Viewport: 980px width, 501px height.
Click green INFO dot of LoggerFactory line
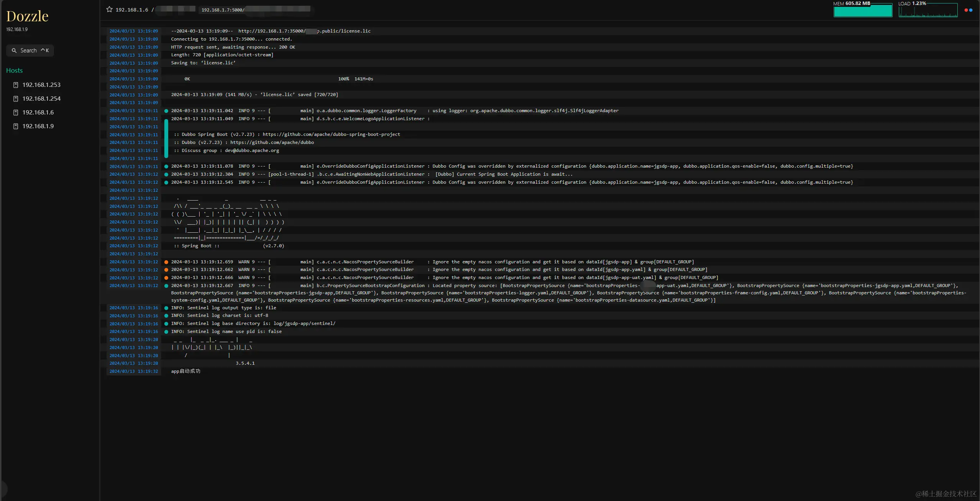pyautogui.click(x=166, y=111)
